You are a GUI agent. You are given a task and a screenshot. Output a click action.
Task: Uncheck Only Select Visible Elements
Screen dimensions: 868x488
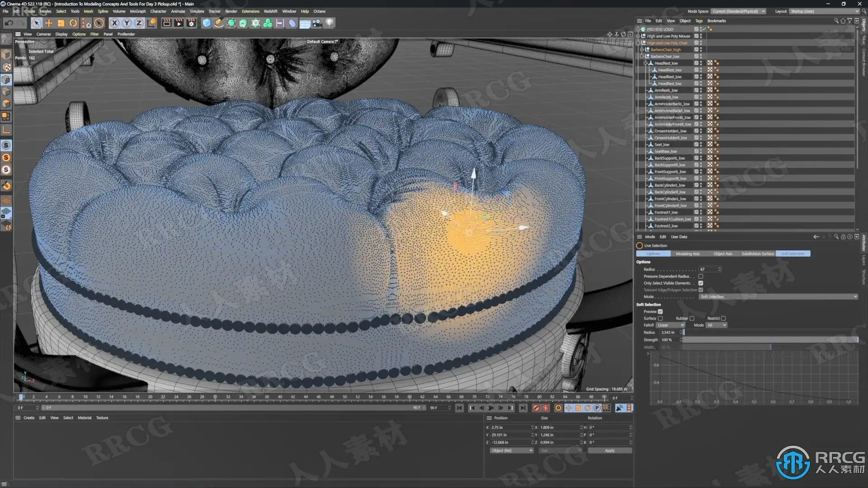pos(701,283)
